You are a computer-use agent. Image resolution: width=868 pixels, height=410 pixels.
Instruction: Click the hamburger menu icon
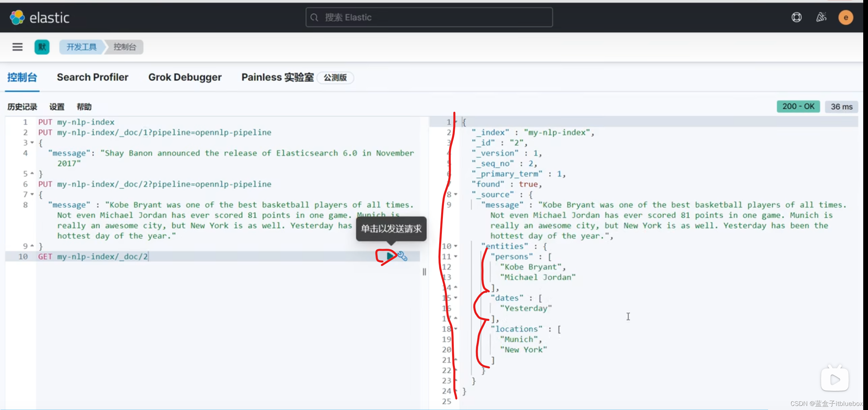(17, 47)
